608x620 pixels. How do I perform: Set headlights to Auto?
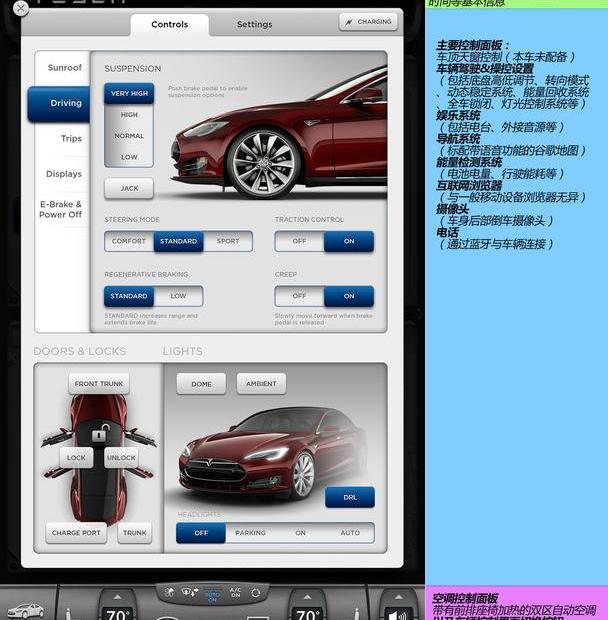350,533
